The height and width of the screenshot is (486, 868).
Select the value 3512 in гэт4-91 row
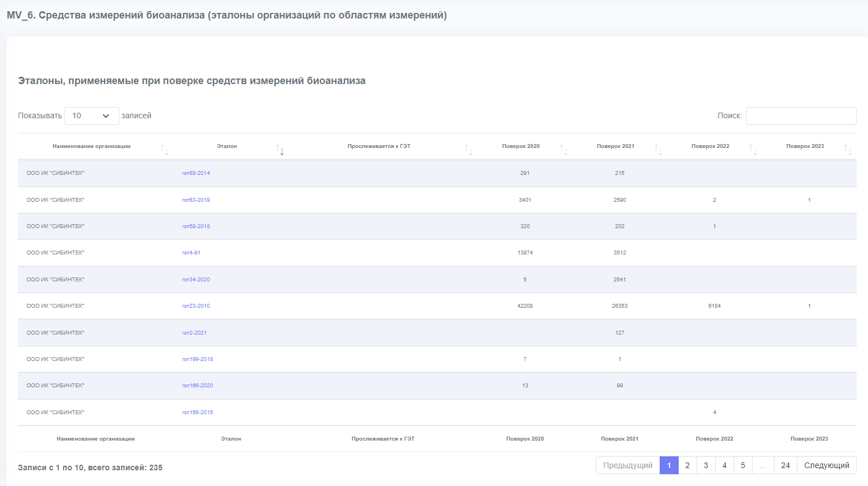[x=620, y=253]
